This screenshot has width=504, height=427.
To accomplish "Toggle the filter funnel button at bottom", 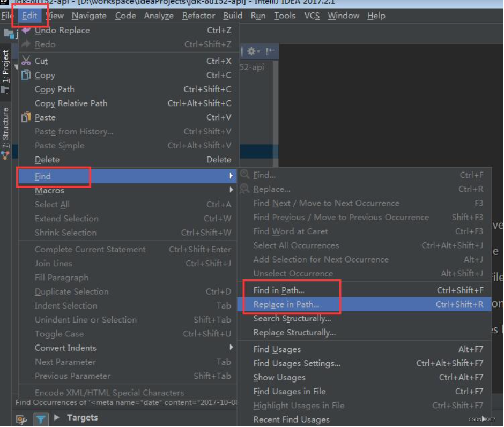I will (x=41, y=419).
